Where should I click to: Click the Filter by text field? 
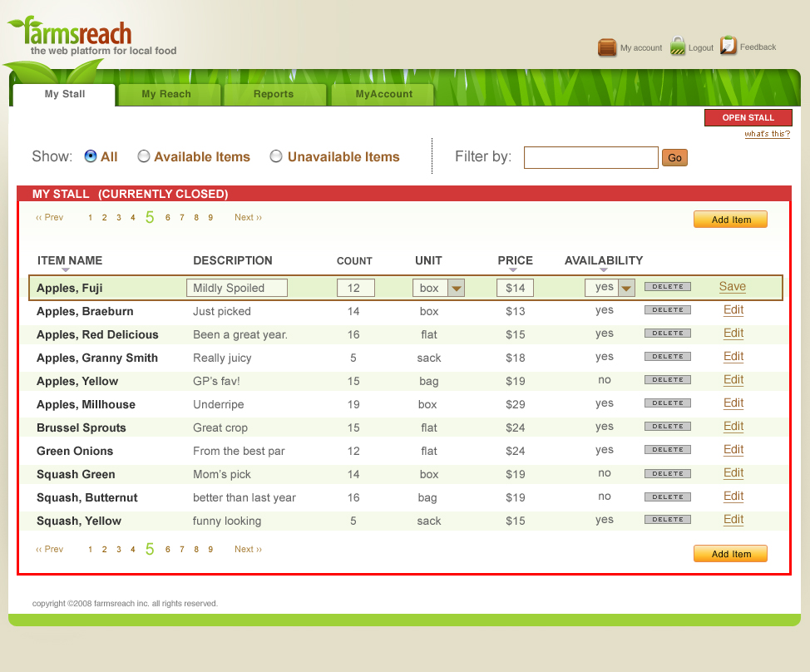[590, 157]
